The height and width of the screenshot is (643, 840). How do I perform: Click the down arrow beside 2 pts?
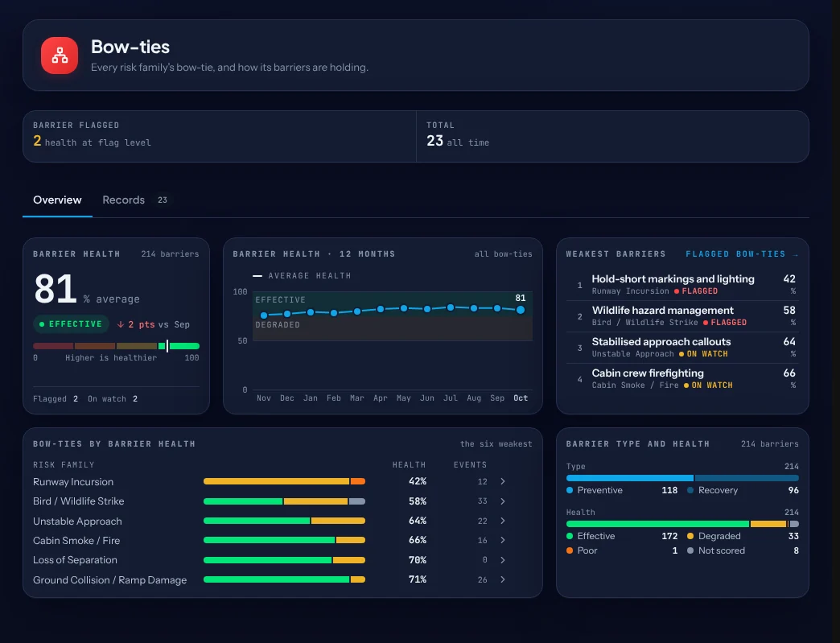[121, 324]
